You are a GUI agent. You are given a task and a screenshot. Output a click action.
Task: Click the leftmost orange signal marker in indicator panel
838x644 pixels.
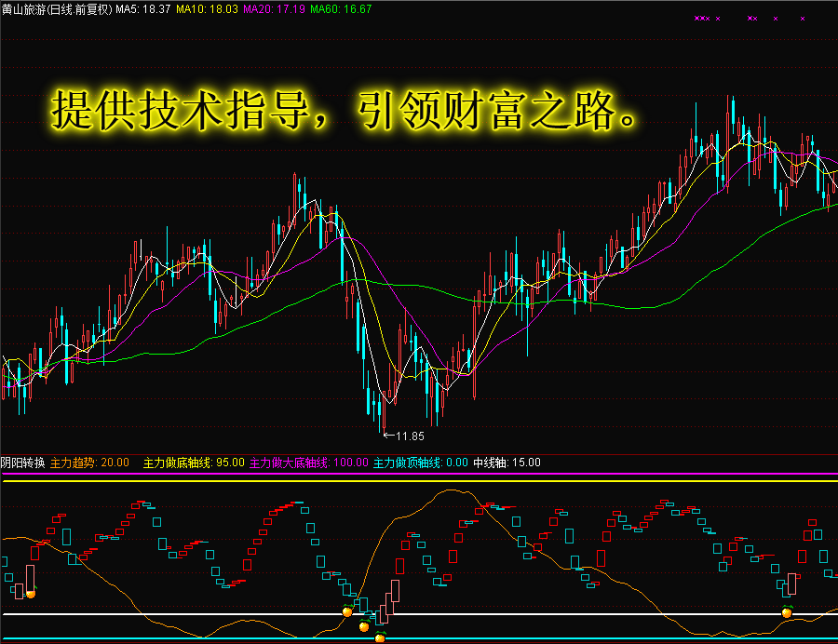tap(31, 593)
